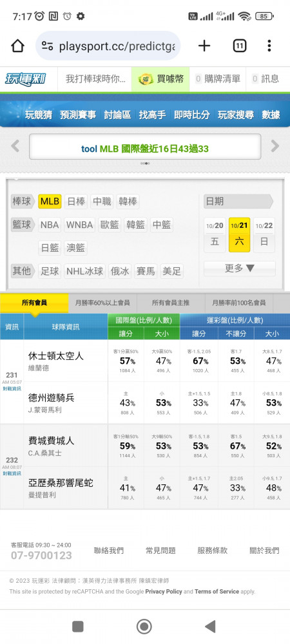Image resolution: width=290 pixels, height=644 pixels.
Task: Tap the banner carousel page dots
Action: tap(145, 164)
